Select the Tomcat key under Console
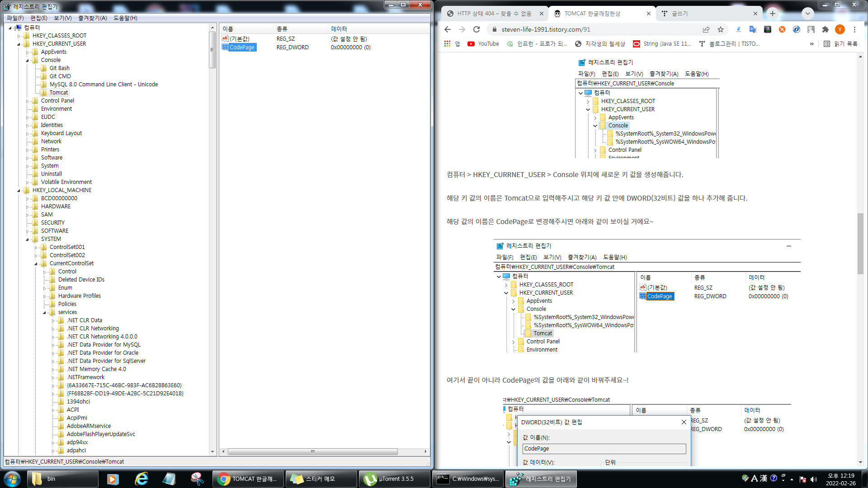Viewport: 868px width, 488px height. pyautogui.click(x=59, y=93)
